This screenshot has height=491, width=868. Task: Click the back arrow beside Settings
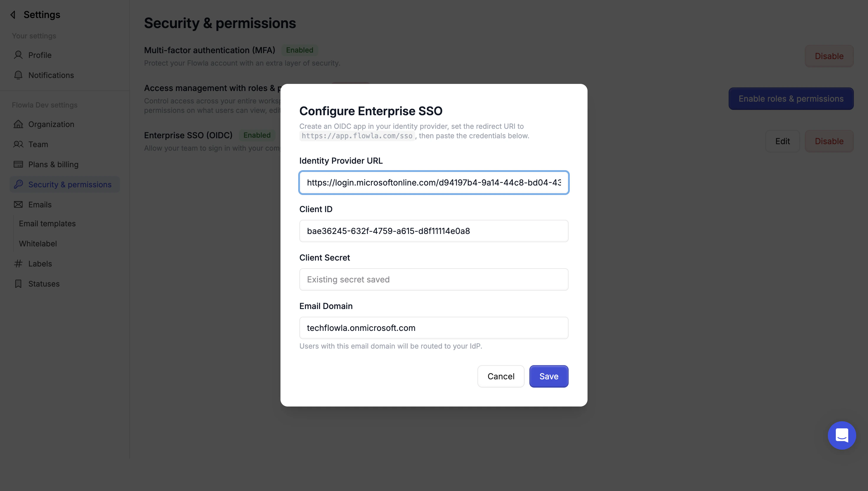point(13,15)
